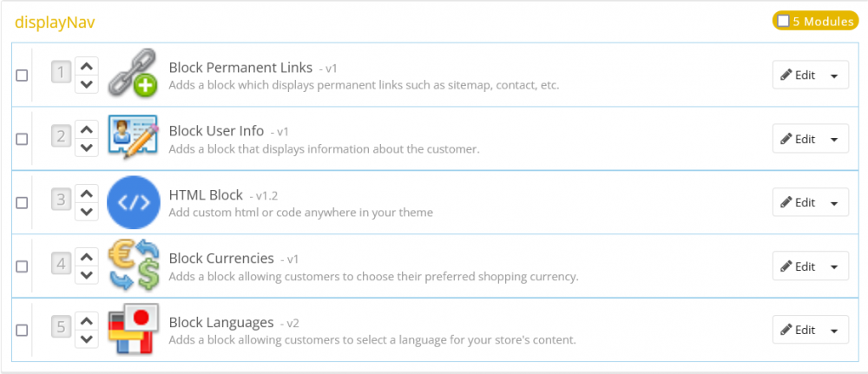Screen dimensions: 868x374
Task: Click the Block Currencies euro-dollar icon
Action: 133,266
